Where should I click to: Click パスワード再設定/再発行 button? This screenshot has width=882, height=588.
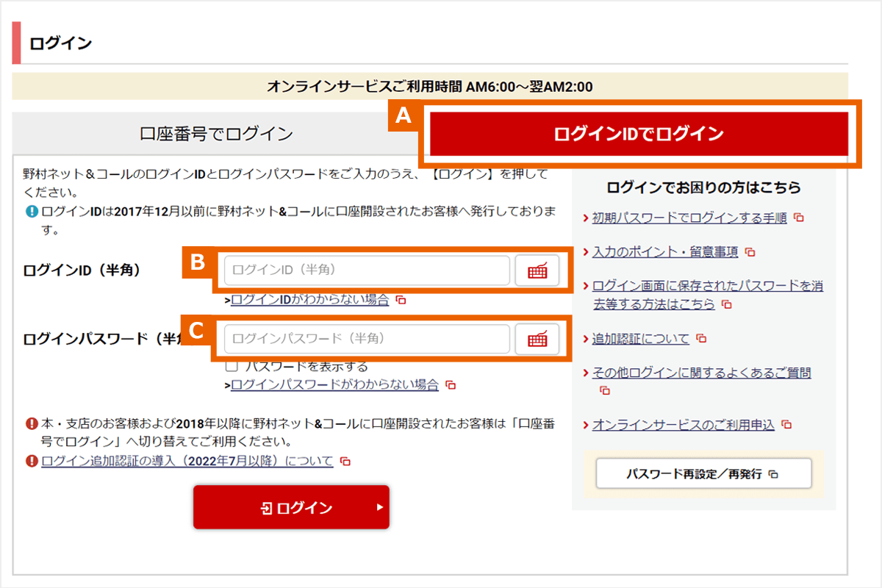703,474
